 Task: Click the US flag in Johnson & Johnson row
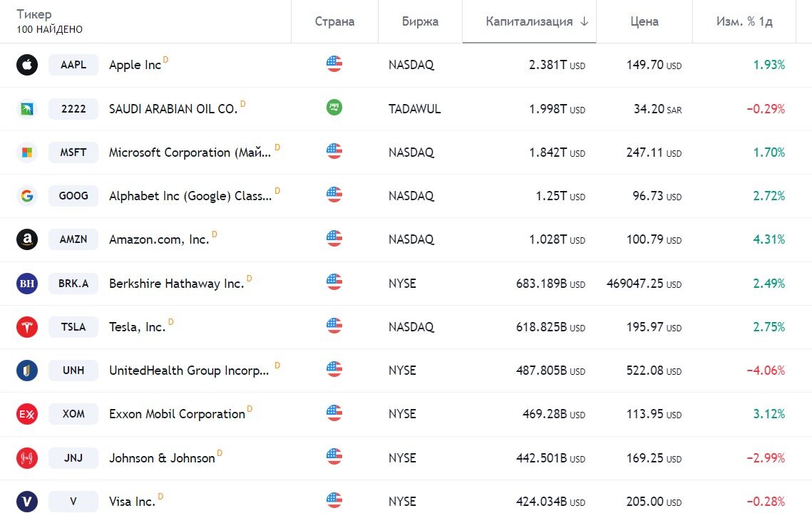tap(334, 456)
